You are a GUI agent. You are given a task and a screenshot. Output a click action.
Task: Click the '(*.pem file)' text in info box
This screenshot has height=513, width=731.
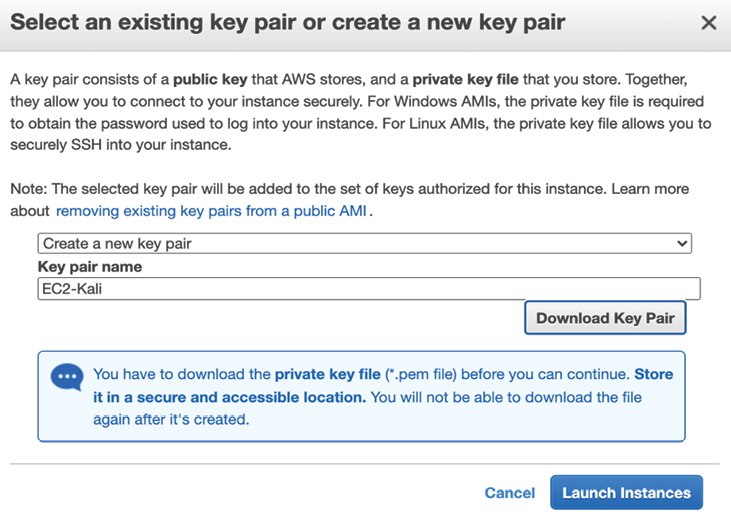coord(421,374)
